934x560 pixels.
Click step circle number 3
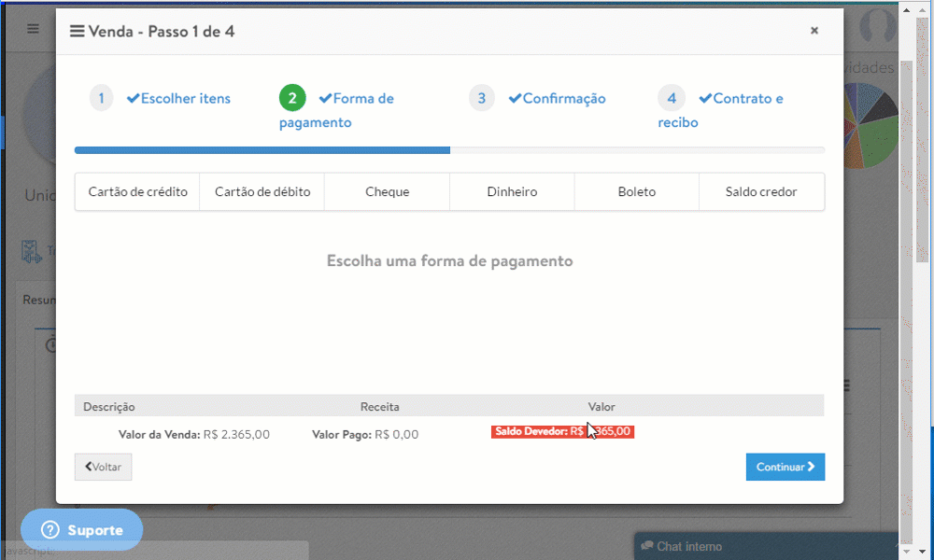(x=481, y=97)
